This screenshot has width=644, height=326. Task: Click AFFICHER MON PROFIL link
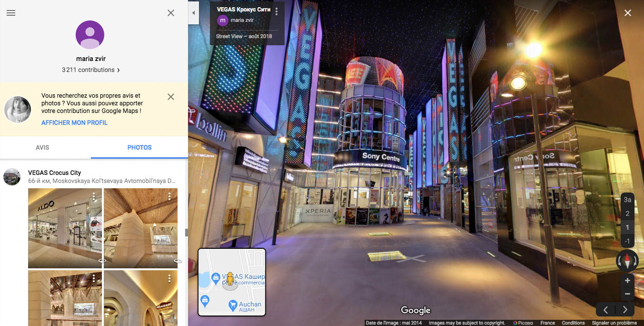(74, 122)
